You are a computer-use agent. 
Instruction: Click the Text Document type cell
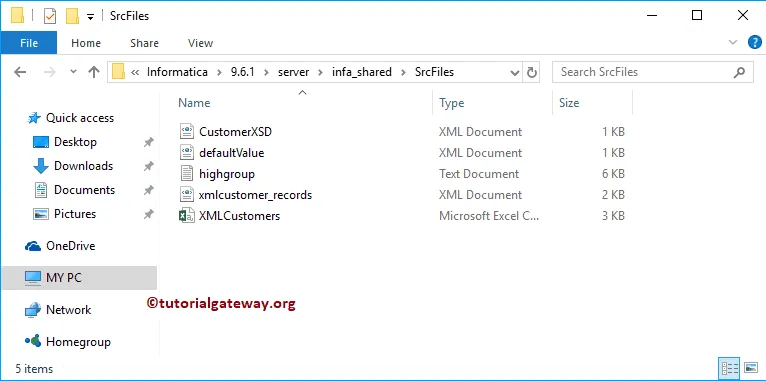point(479,174)
